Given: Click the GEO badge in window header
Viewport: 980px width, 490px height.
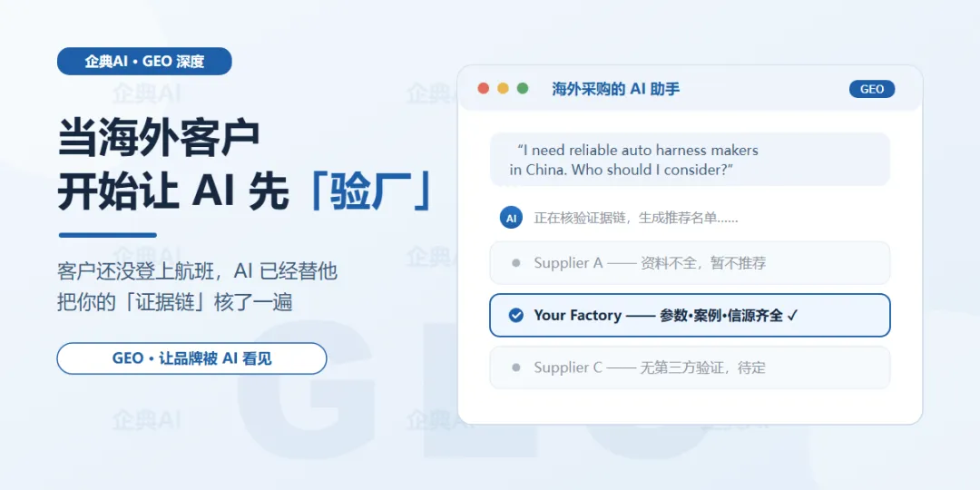Looking at the screenshot, I should (872, 89).
